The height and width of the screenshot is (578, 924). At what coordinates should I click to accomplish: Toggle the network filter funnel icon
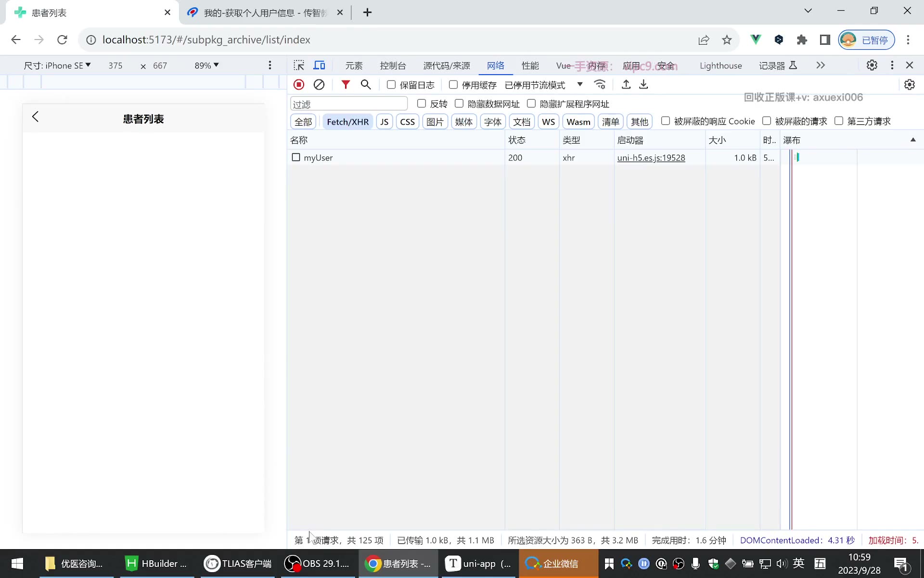point(346,85)
